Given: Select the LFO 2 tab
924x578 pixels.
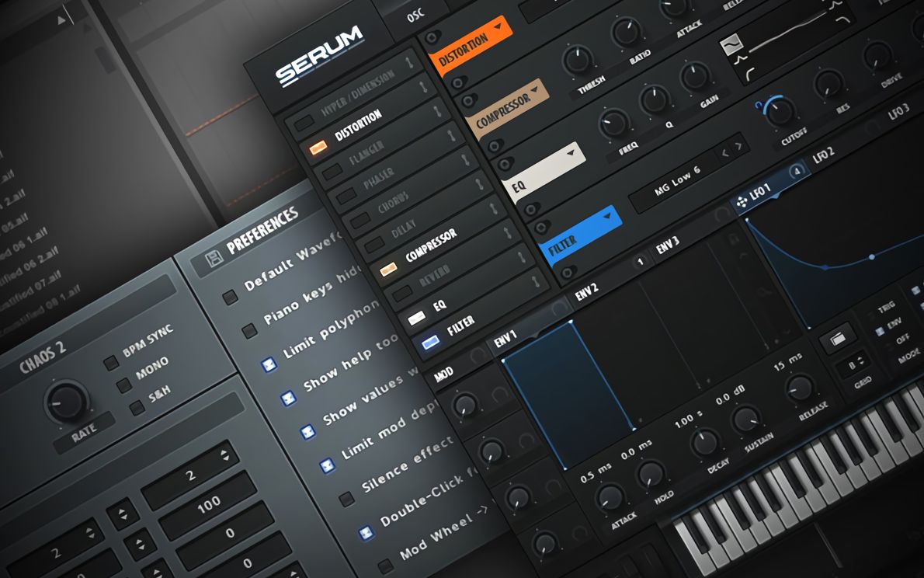Looking at the screenshot, I should [x=822, y=155].
